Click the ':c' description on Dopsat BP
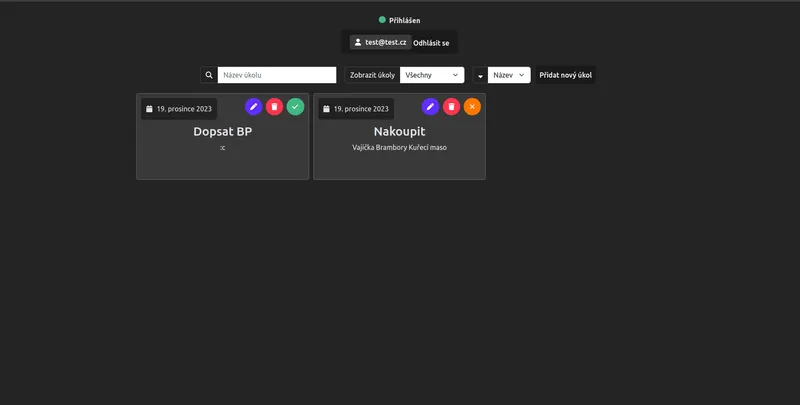 [222, 148]
